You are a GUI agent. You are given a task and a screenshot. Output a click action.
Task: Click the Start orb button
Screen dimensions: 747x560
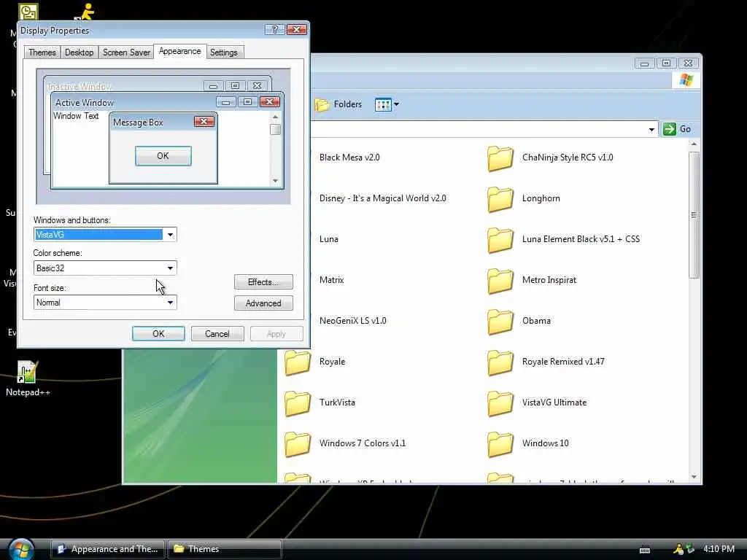point(21,549)
